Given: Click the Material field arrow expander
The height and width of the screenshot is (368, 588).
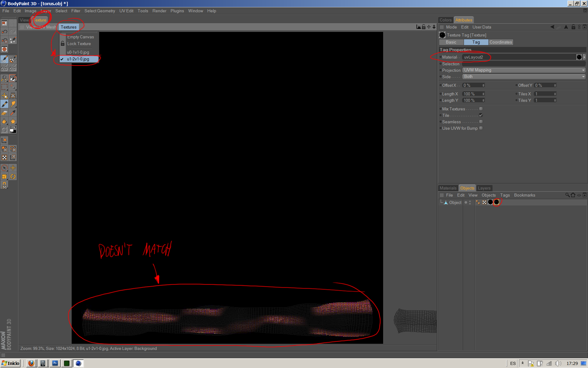Looking at the screenshot, I should [584, 57].
